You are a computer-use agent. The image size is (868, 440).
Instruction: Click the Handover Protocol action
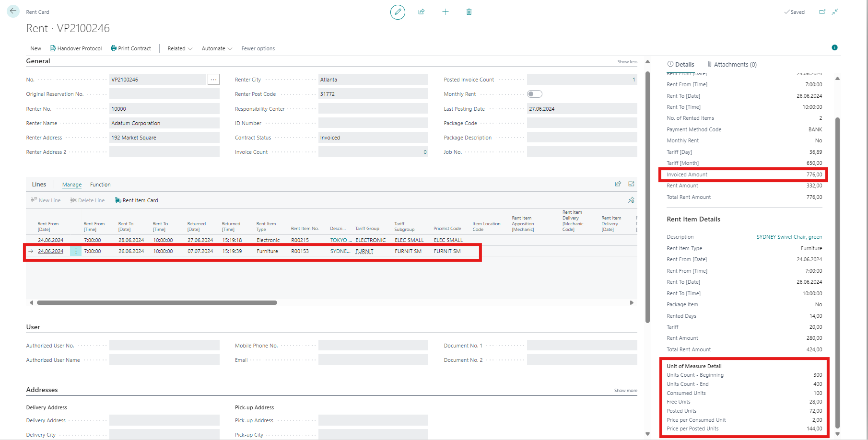(76, 48)
